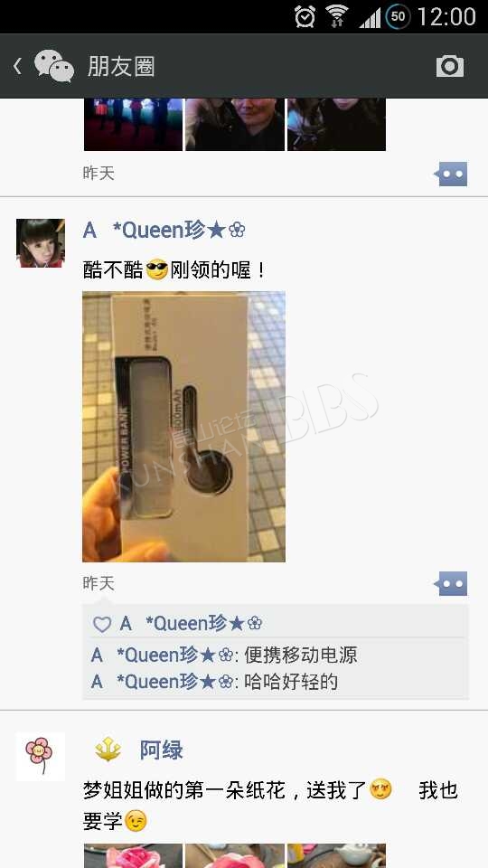Tap the 朋友圈 title
The image size is (488, 868).
(x=120, y=66)
